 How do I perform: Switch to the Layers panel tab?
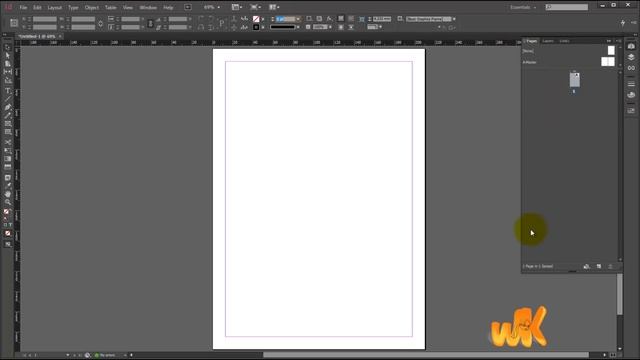click(548, 41)
